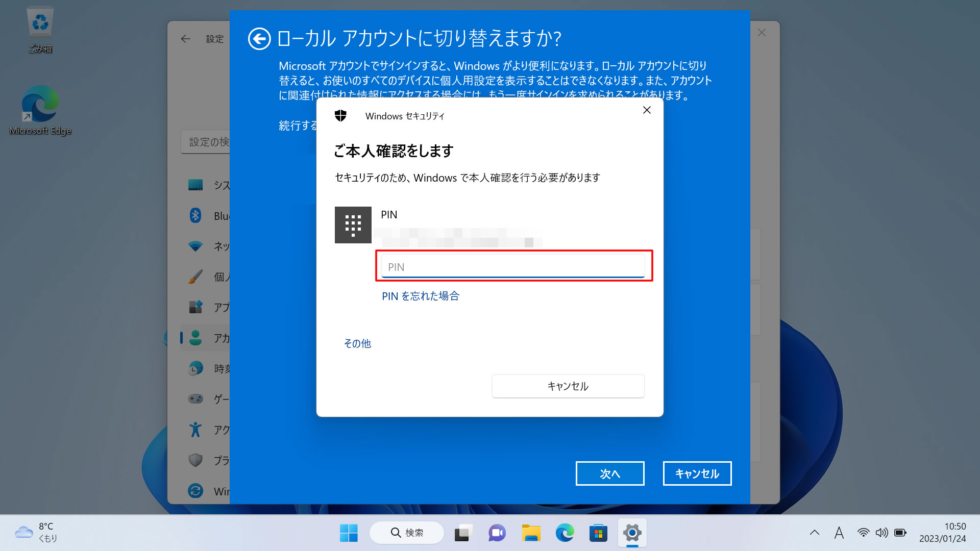Click the IME input mode 'A' indicator
This screenshot has height=551, width=980.
click(839, 533)
